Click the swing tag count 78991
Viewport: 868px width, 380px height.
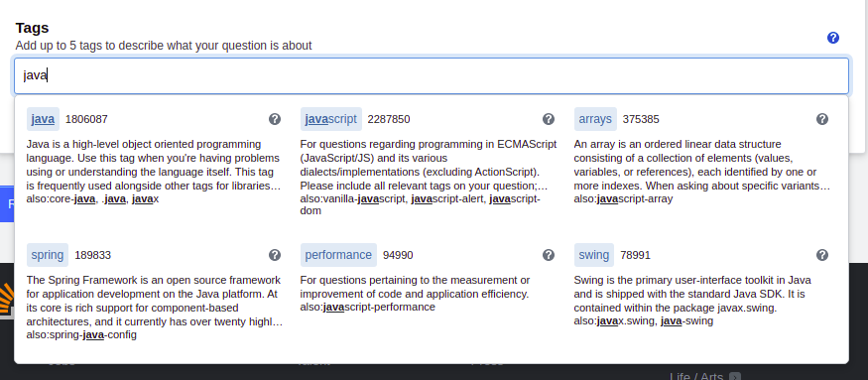(x=635, y=255)
